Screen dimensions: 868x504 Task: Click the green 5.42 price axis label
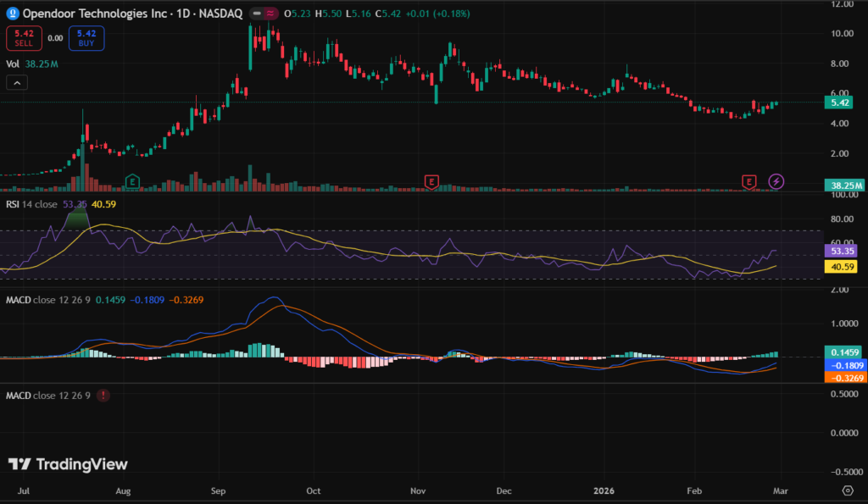tap(844, 102)
